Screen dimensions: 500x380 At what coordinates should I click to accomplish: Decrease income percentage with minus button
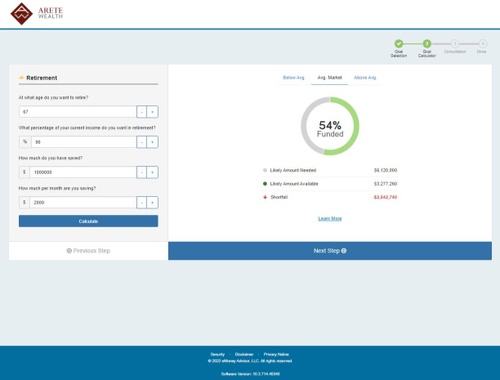point(142,142)
